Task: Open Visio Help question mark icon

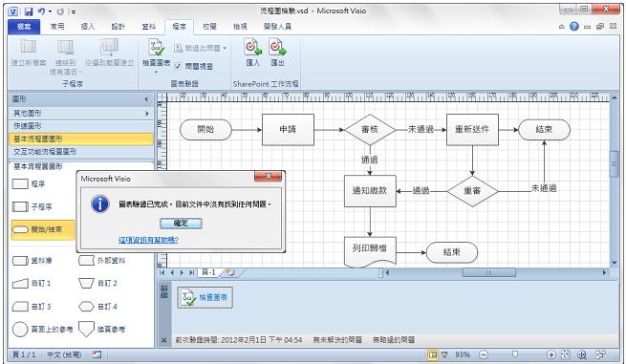Action: coord(574,27)
